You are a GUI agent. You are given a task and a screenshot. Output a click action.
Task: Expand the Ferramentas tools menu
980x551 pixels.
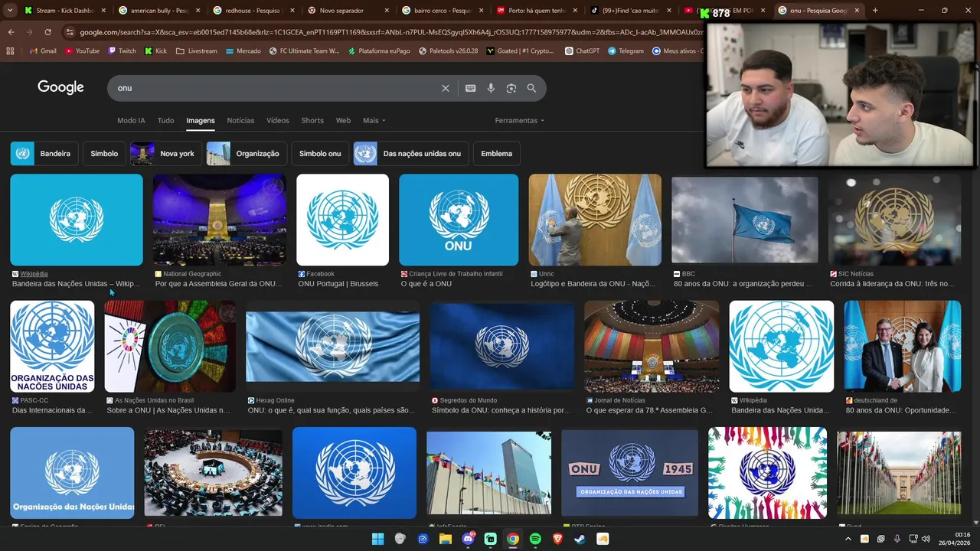(x=519, y=120)
